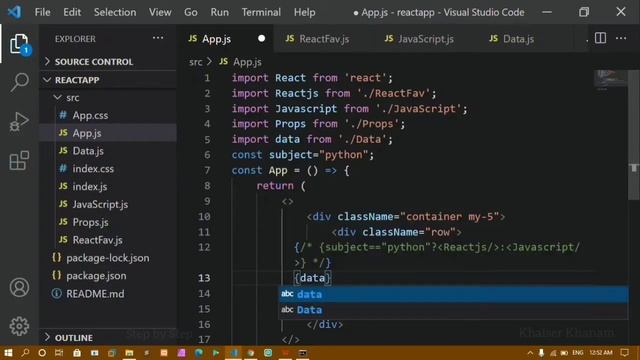The height and width of the screenshot is (360, 640).
Task: Click unsaved dot on App.js tab
Action: (261, 38)
